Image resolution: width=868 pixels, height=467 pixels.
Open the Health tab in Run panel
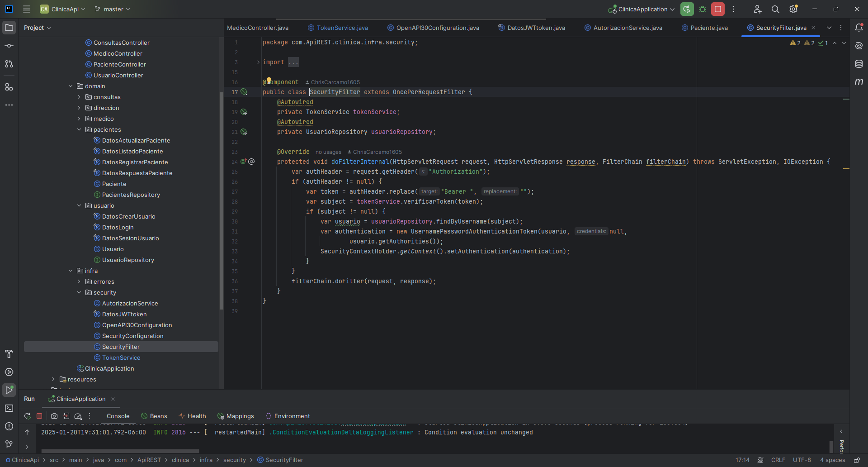[192, 416]
